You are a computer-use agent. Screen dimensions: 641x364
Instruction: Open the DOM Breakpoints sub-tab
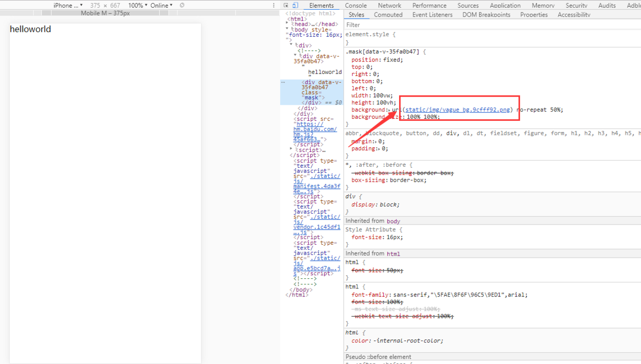[x=486, y=14]
